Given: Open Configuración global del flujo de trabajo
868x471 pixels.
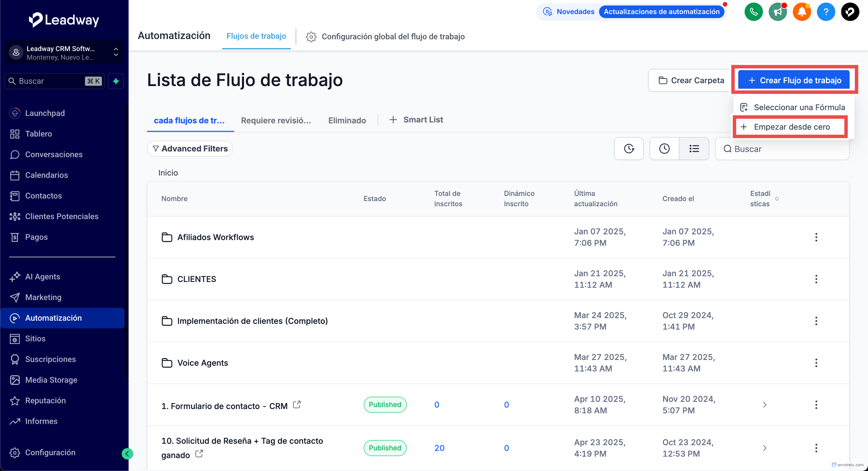Looking at the screenshot, I should (385, 36).
